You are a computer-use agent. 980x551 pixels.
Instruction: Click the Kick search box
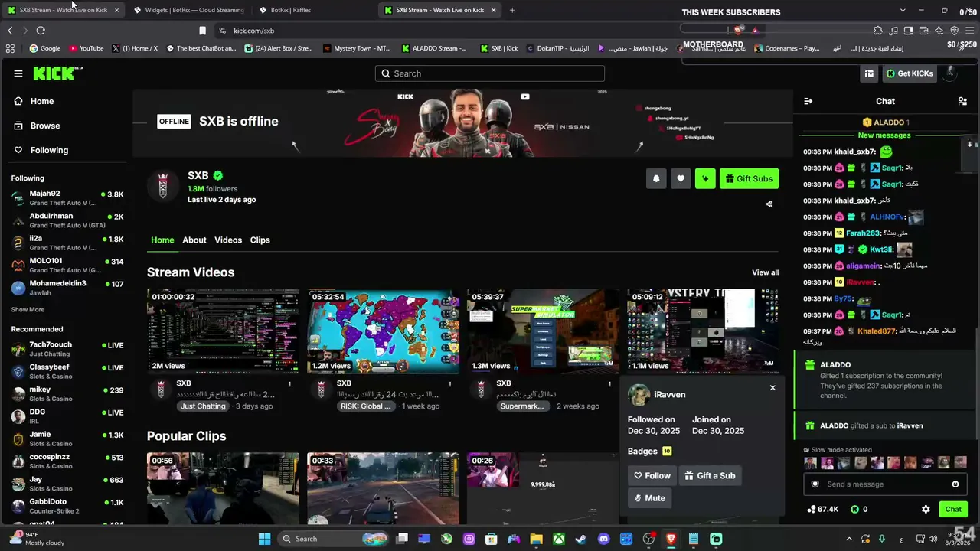pyautogui.click(x=490, y=73)
